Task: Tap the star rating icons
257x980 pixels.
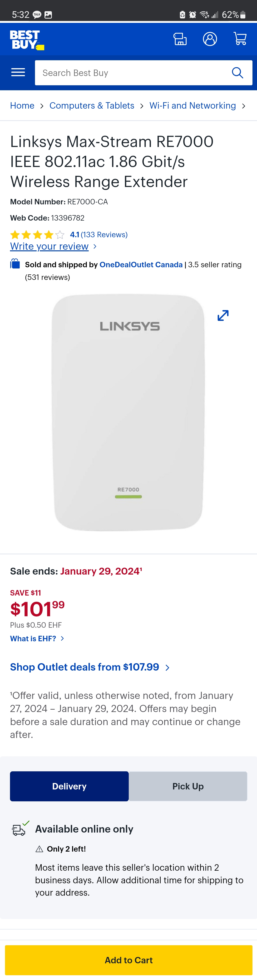Action: pyautogui.click(x=37, y=235)
